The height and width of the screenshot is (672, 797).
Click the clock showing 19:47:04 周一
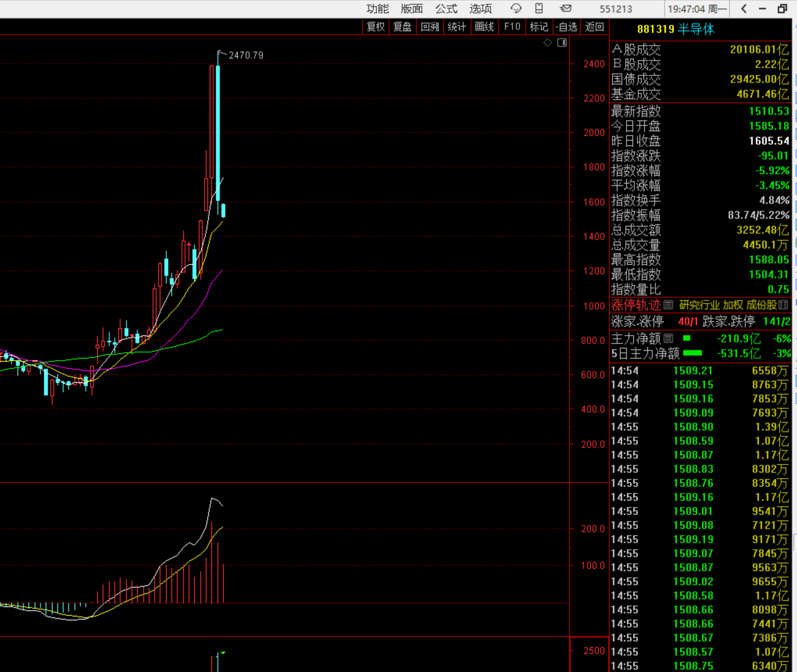(697, 9)
